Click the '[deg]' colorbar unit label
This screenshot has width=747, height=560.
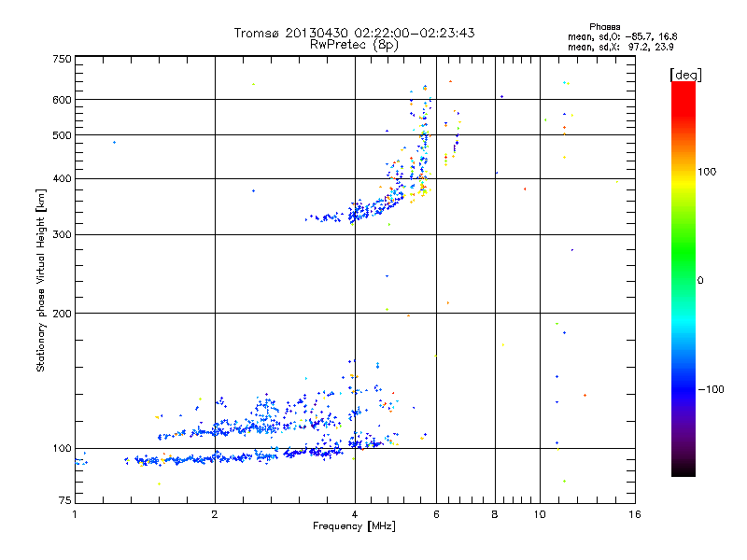[x=685, y=75]
